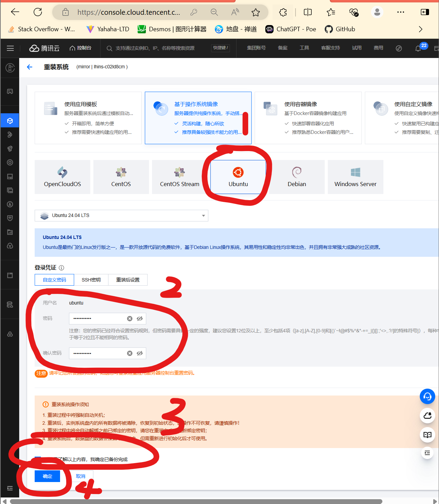Add the page to favorites with the star
Screen dimensions: 439x504
[x=256, y=12]
